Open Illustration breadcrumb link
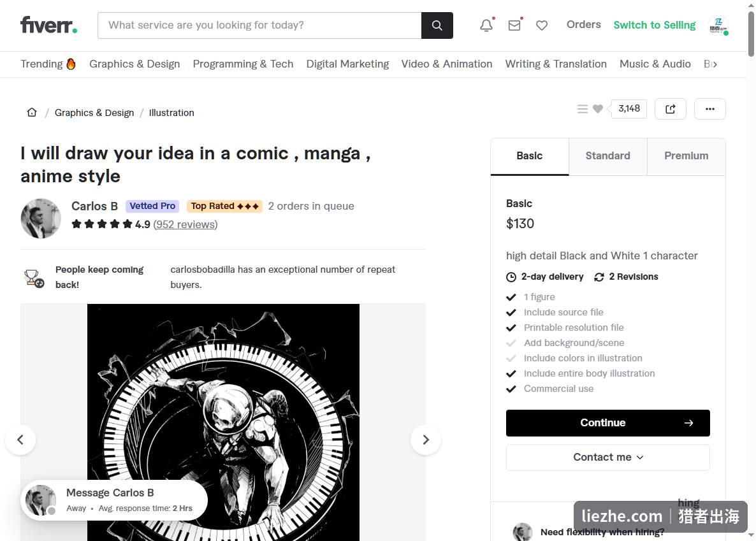756x541 pixels. point(171,113)
